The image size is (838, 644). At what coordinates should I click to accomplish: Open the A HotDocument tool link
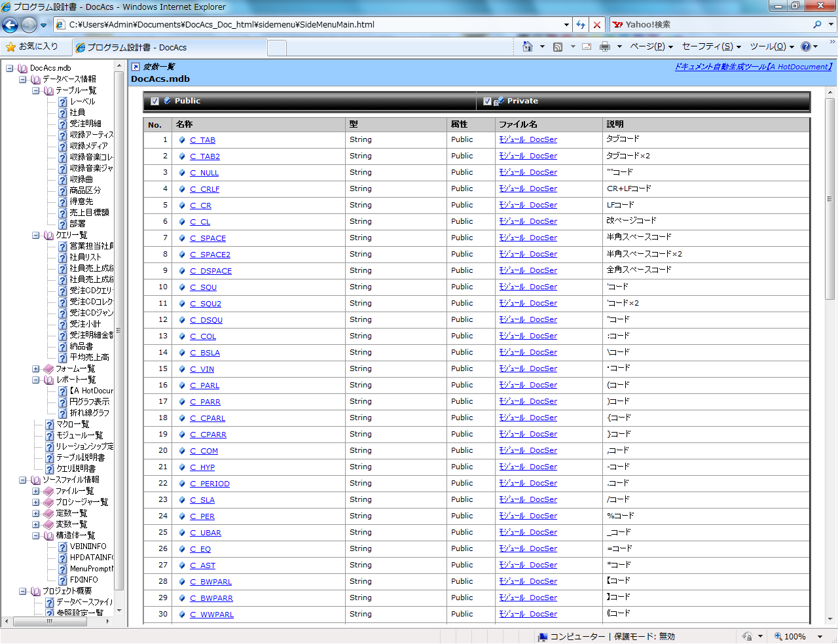[753, 67]
